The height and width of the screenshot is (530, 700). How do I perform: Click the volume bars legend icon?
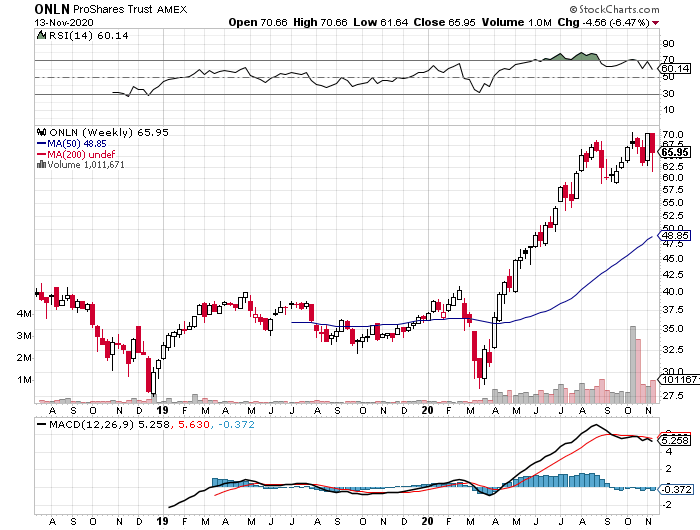coord(42,164)
